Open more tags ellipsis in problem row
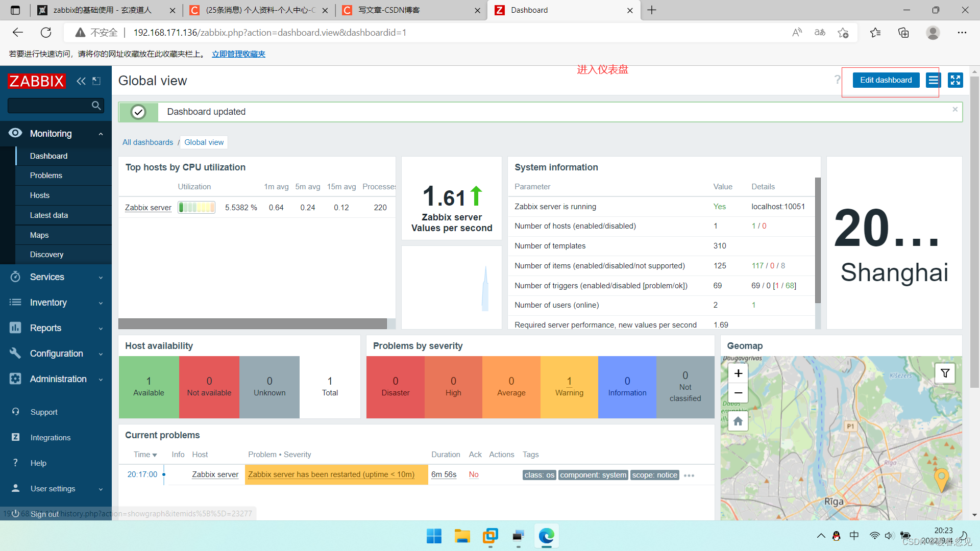980x551 pixels. 689,475
